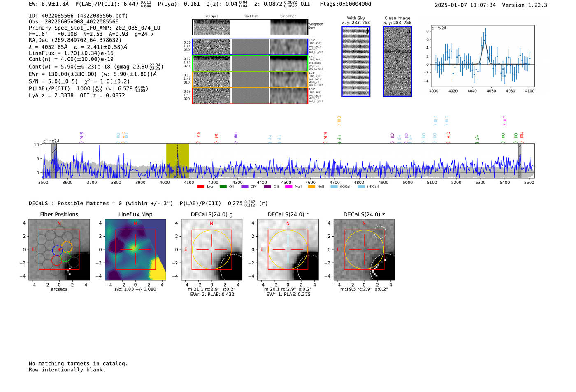Screen dimensions: 576x392
Task: Open the Fiber Positions image
Action: click(59, 250)
